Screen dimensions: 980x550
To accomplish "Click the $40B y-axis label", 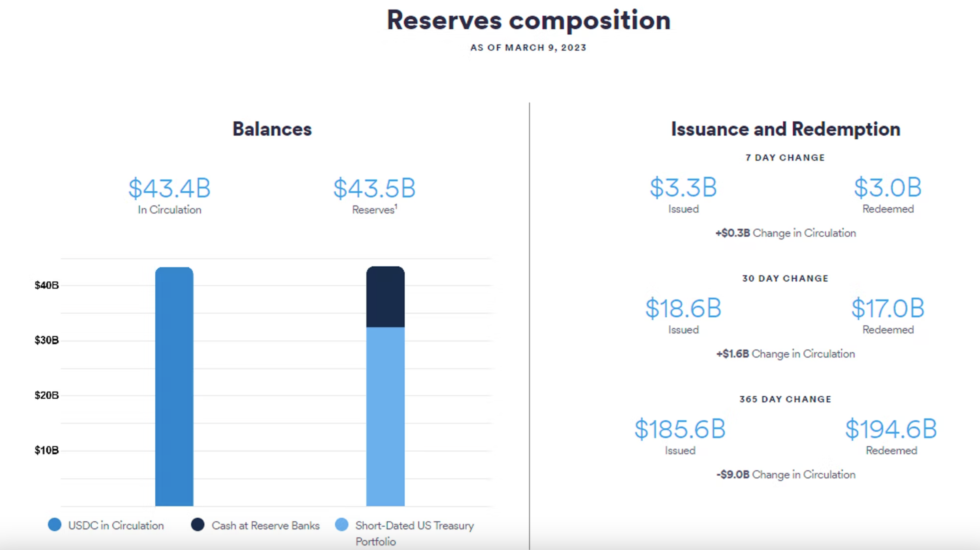I will [47, 285].
